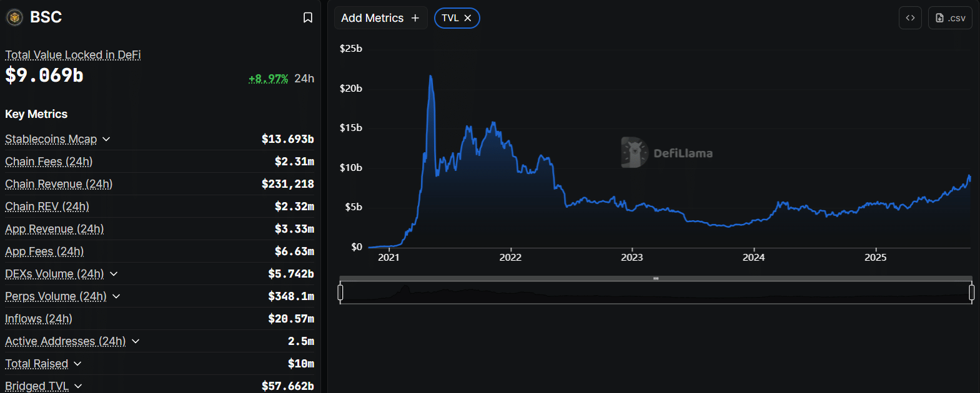Click the plus icon on Add Metrics
The height and width of the screenshot is (393, 980).
(415, 18)
